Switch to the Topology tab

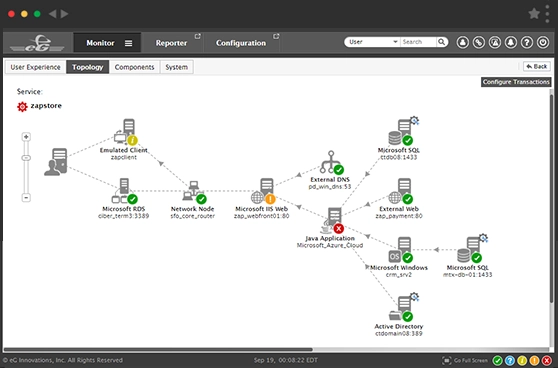(88, 67)
